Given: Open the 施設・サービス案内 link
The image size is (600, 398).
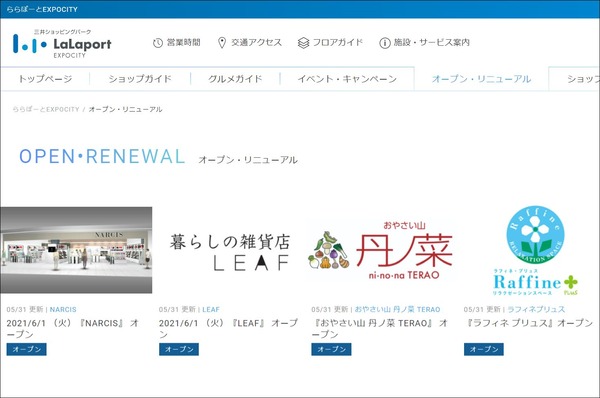Looking at the screenshot, I should (432, 42).
